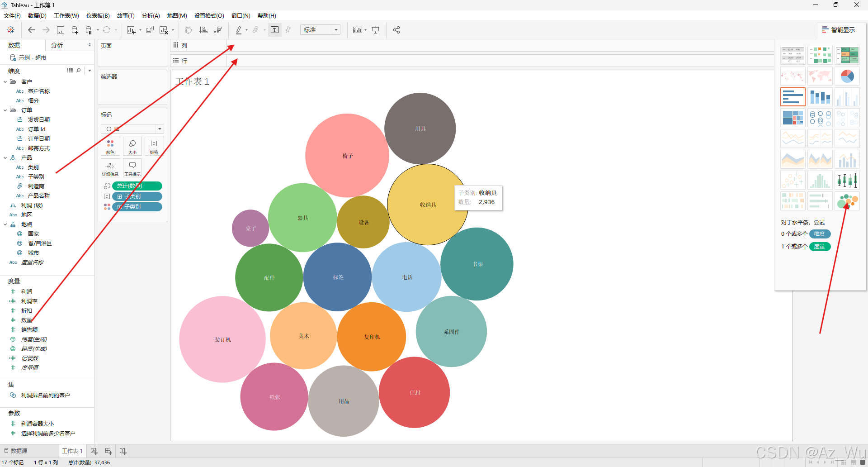Open the 标签 label card in Marks
This screenshot has width=868, height=467.
[x=154, y=147]
